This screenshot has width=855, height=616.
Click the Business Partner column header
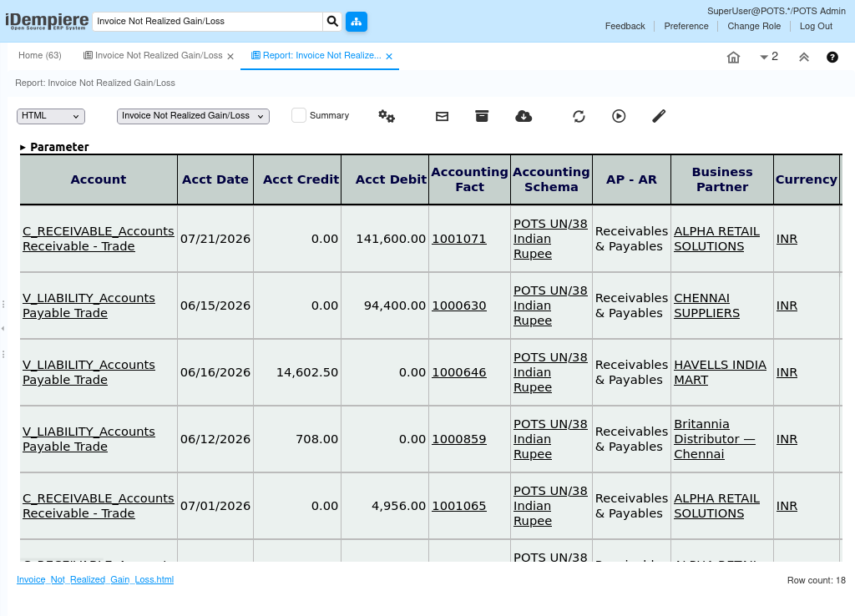722,179
